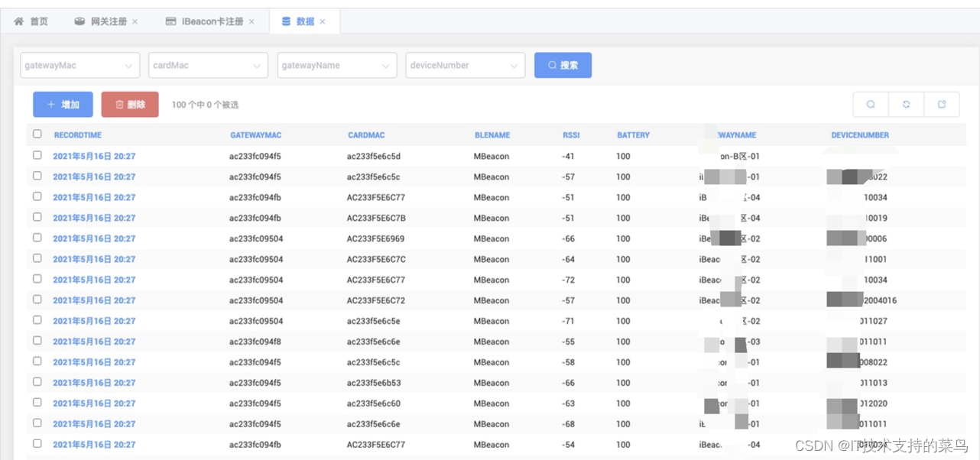Click the RSSI value -64
980x460 pixels.
pyautogui.click(x=568, y=259)
